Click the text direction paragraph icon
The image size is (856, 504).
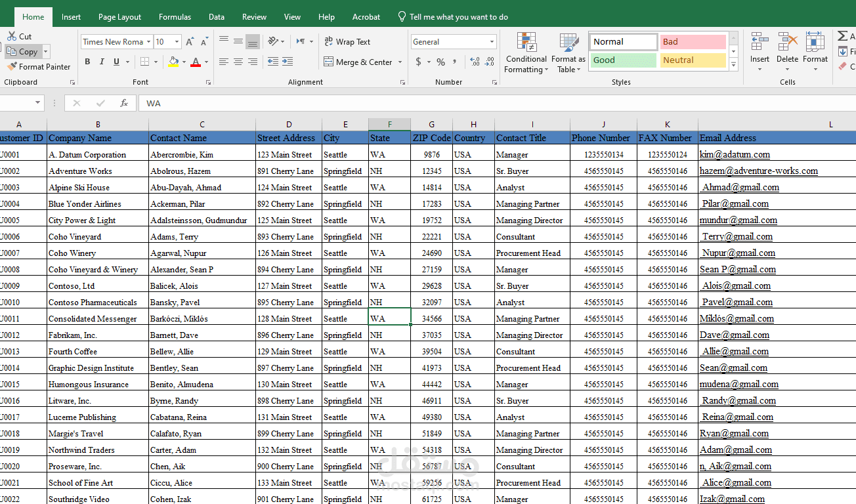[300, 41]
